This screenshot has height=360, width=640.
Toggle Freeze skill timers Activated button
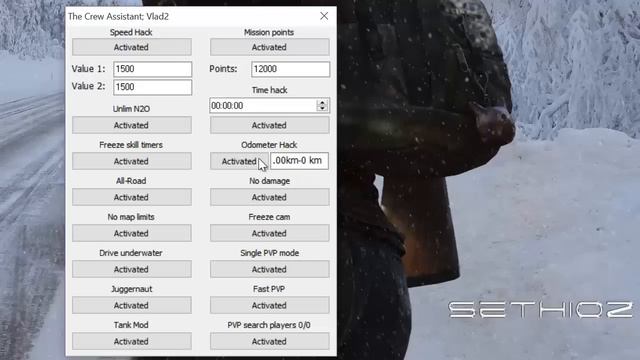pyautogui.click(x=132, y=161)
